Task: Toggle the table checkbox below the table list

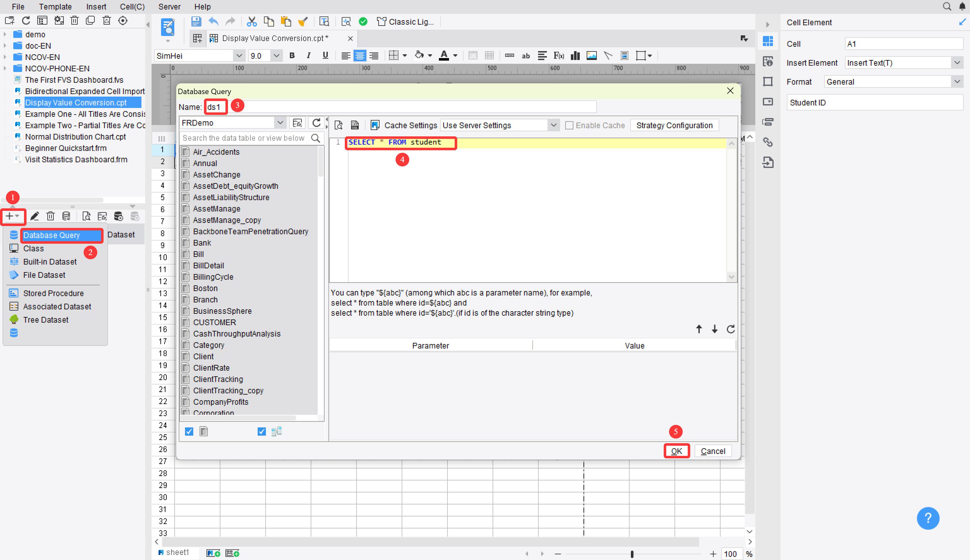Action: pyautogui.click(x=189, y=432)
